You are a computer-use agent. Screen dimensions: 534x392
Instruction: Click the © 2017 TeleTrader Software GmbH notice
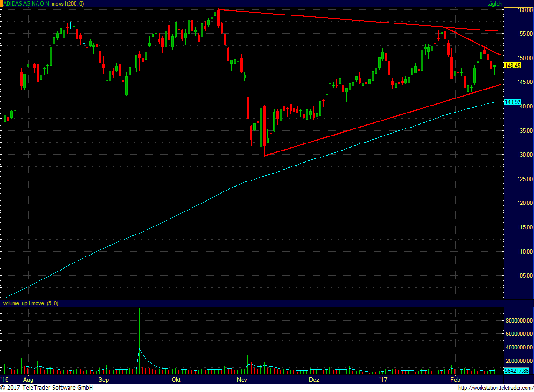(46, 388)
